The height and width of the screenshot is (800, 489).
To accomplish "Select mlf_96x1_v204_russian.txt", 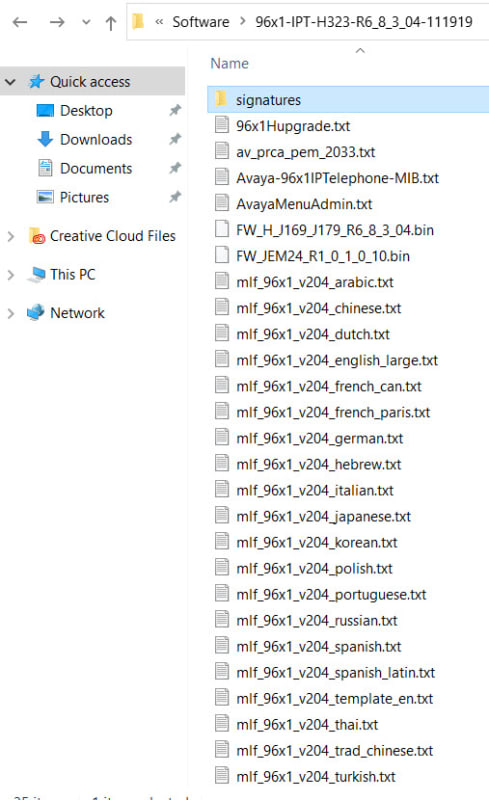I will (316, 620).
